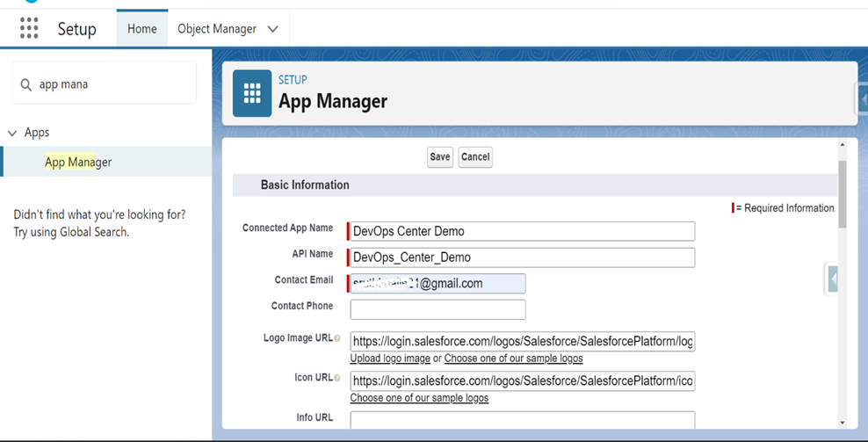The image size is (868, 442).
Task: Click the Upload logo image link
Action: click(x=390, y=359)
